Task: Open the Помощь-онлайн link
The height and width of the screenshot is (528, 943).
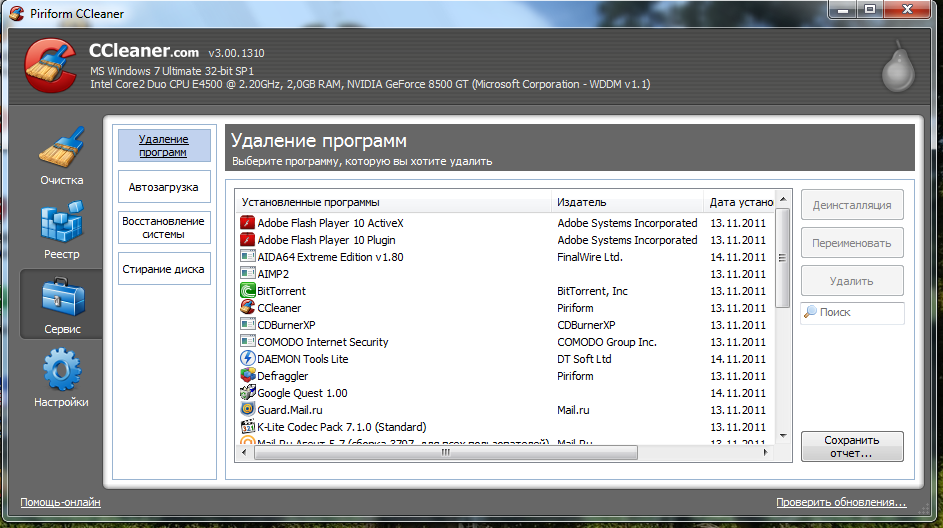Action: click(x=60, y=502)
